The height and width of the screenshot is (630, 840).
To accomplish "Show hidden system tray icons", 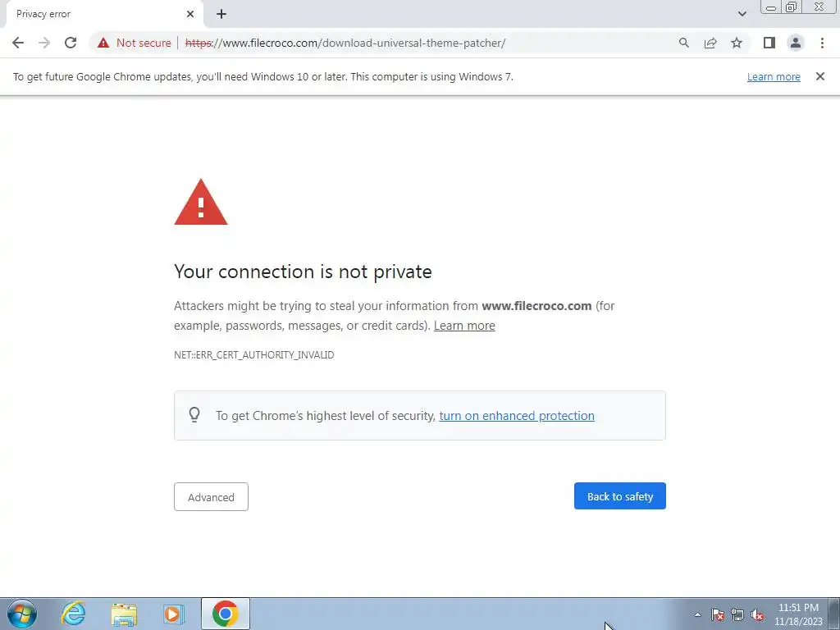I will click(x=697, y=614).
